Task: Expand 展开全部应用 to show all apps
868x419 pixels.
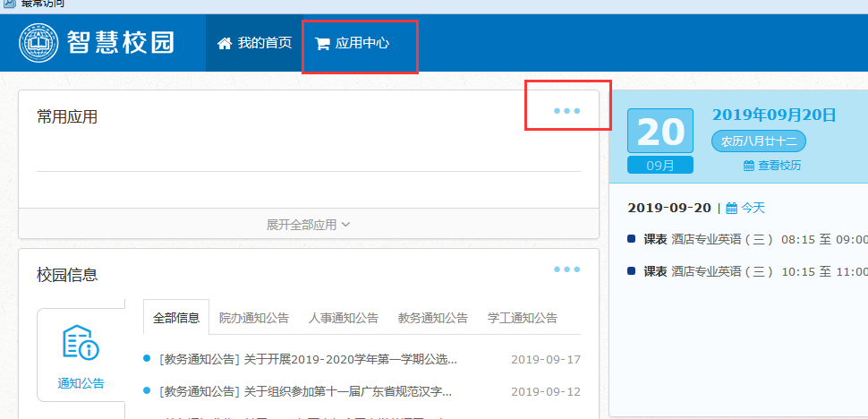Action: tap(309, 224)
